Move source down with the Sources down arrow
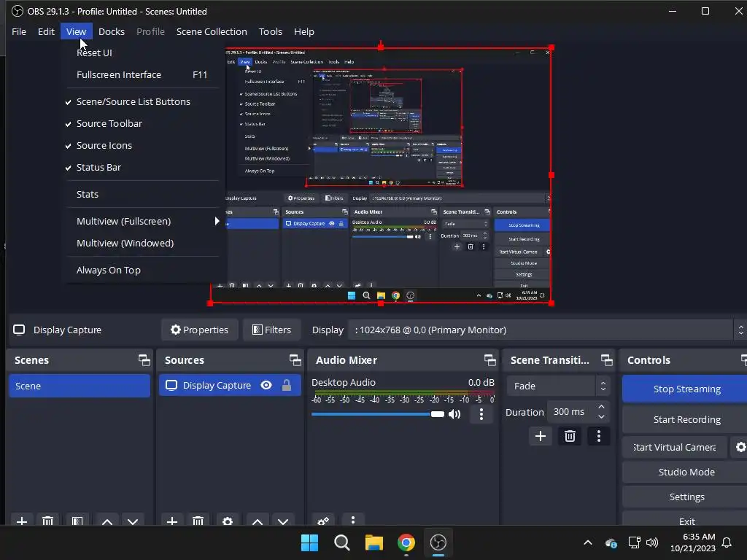 283,522
